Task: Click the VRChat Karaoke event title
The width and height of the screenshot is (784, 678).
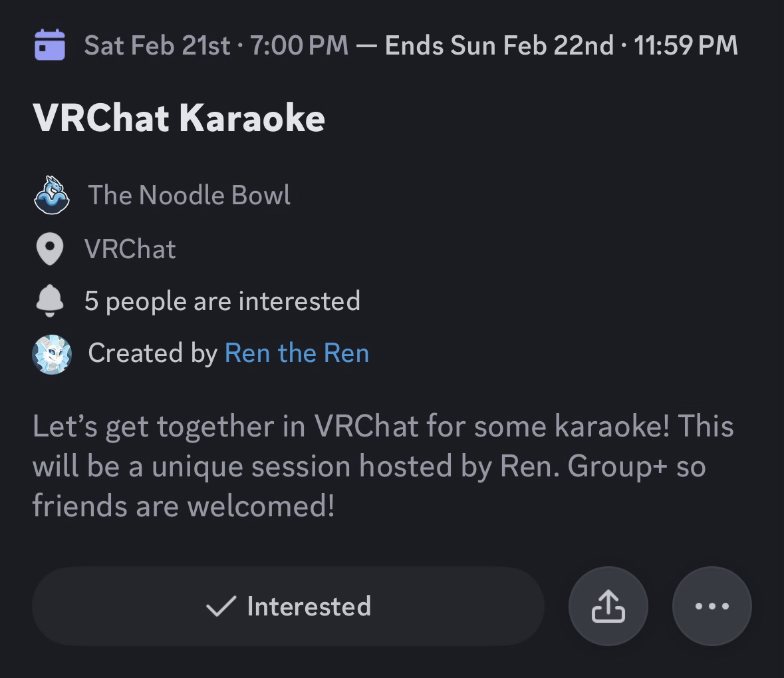Action: click(x=179, y=118)
